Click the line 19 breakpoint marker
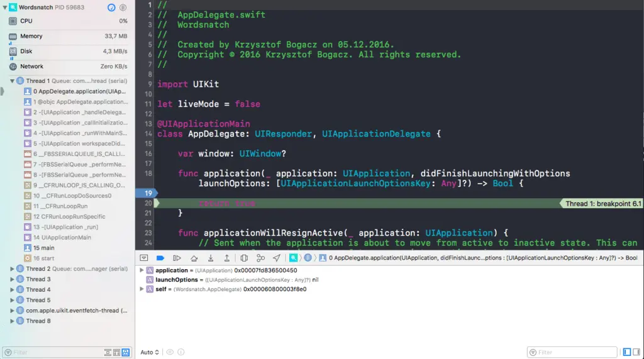 [x=147, y=194]
